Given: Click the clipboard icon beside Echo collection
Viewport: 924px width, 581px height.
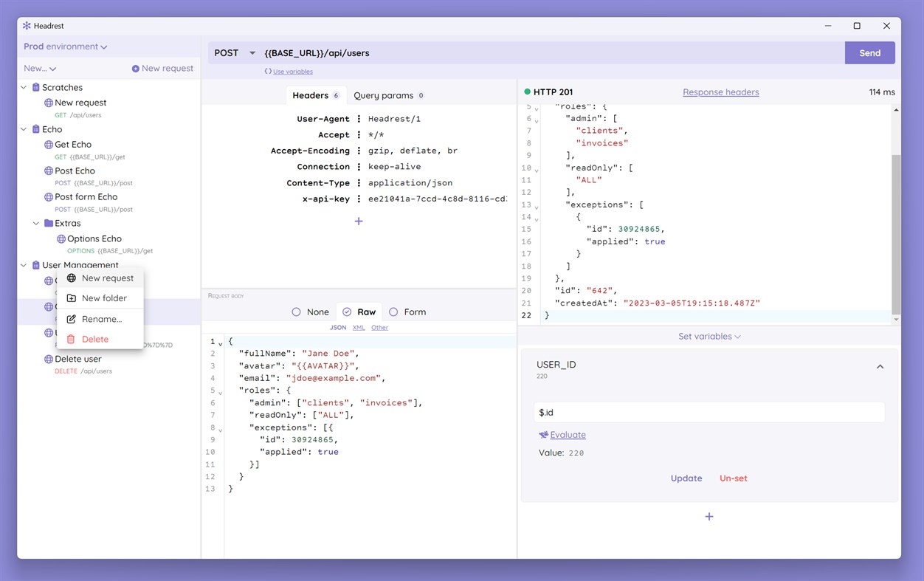Looking at the screenshot, I should tap(35, 129).
